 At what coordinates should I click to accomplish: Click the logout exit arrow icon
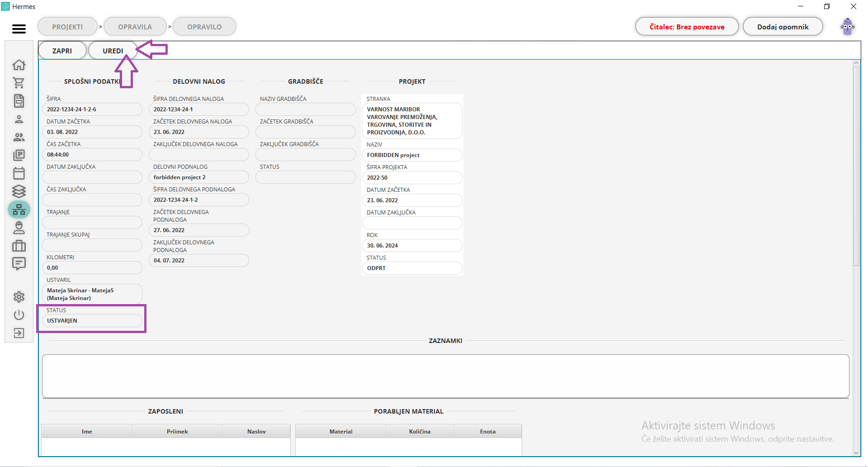(19, 333)
